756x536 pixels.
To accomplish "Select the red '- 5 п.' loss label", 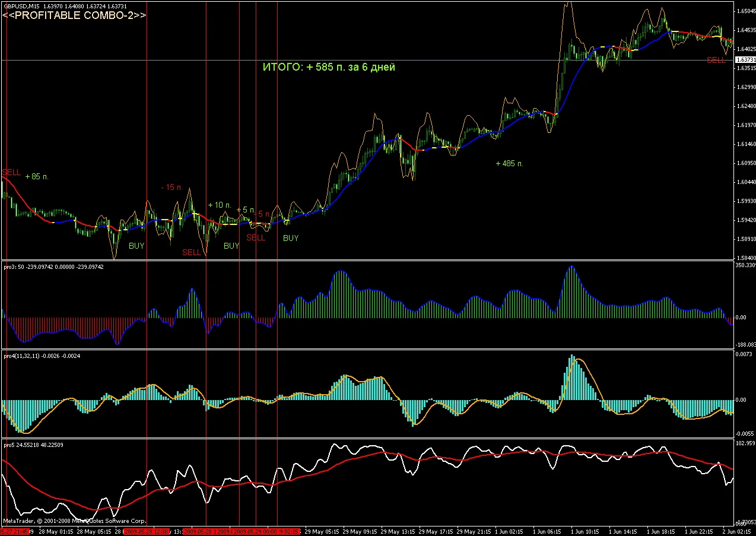I will (x=262, y=214).
